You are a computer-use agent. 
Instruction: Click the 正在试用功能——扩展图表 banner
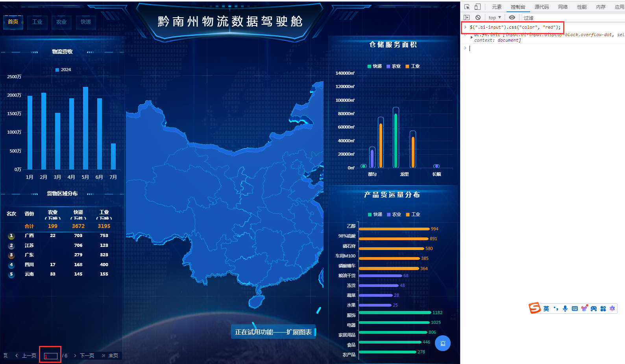click(x=274, y=332)
